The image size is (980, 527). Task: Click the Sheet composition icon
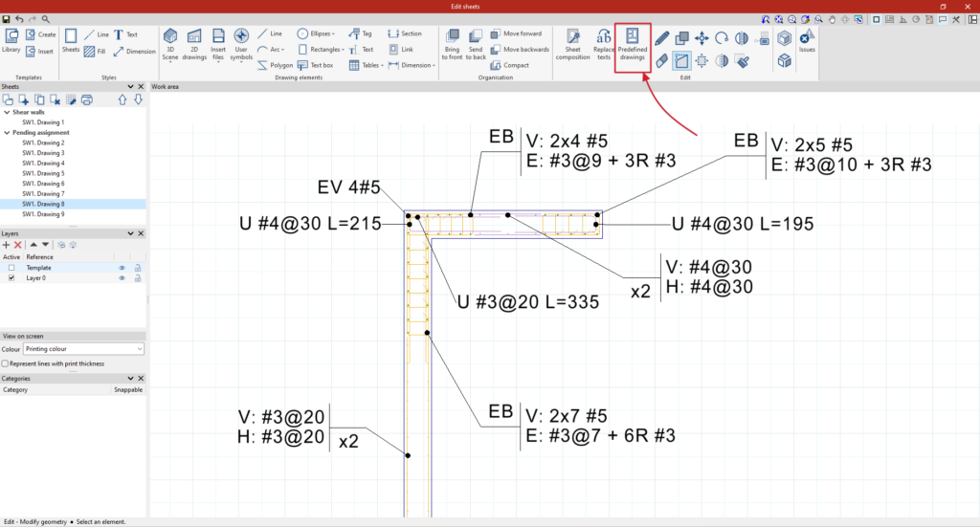pyautogui.click(x=572, y=46)
